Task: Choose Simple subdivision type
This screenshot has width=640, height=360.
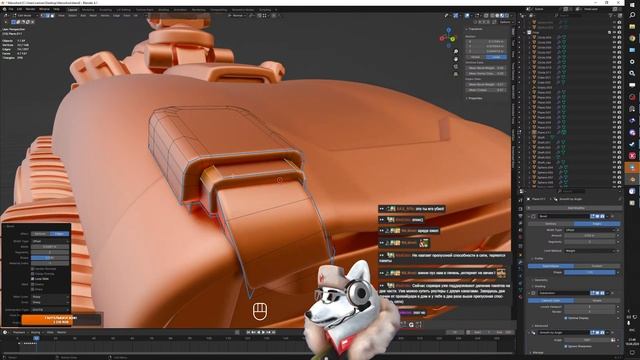Action: click(597, 300)
